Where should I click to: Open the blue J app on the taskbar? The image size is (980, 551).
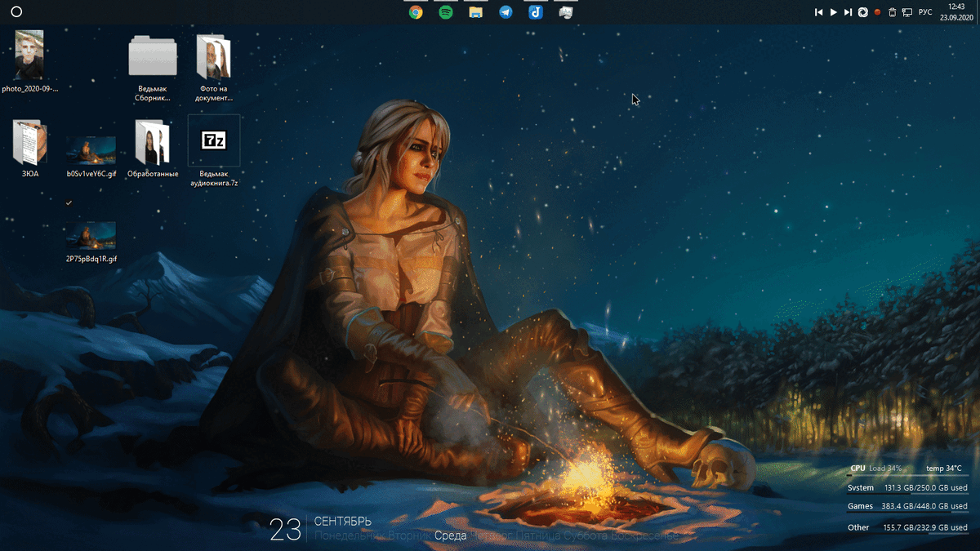[535, 12]
